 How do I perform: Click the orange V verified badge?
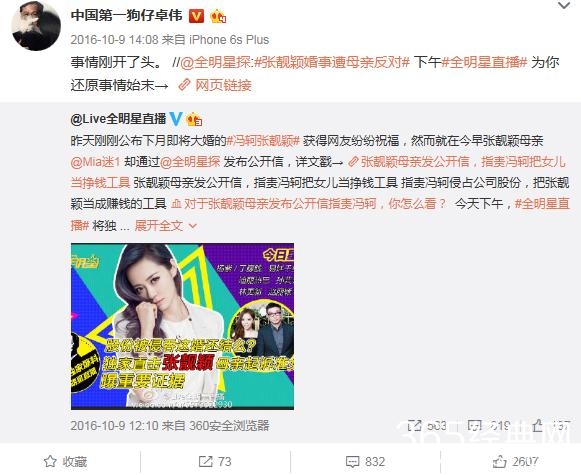coord(196,16)
